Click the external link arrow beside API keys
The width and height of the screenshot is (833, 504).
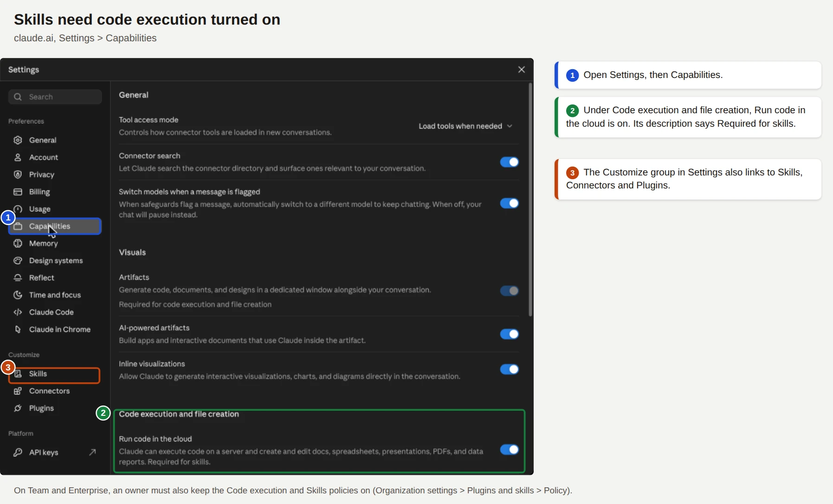[92, 452]
